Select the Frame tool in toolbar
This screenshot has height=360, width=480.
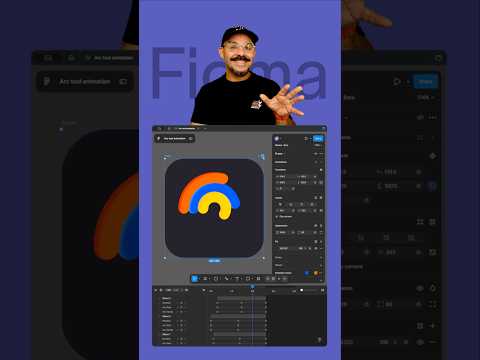(x=205, y=278)
